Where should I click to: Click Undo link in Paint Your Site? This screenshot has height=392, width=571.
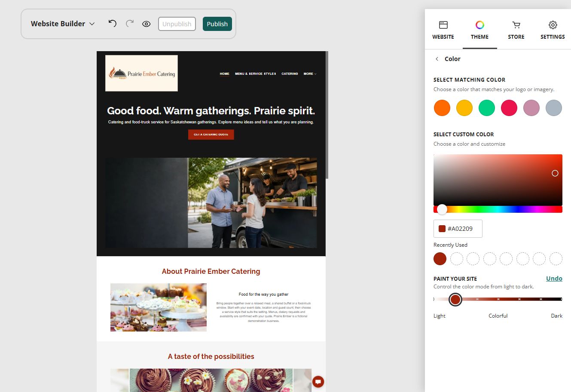click(554, 279)
